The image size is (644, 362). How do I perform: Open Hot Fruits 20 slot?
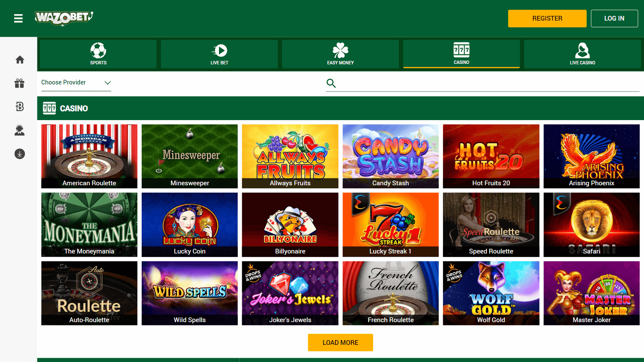pos(491,156)
